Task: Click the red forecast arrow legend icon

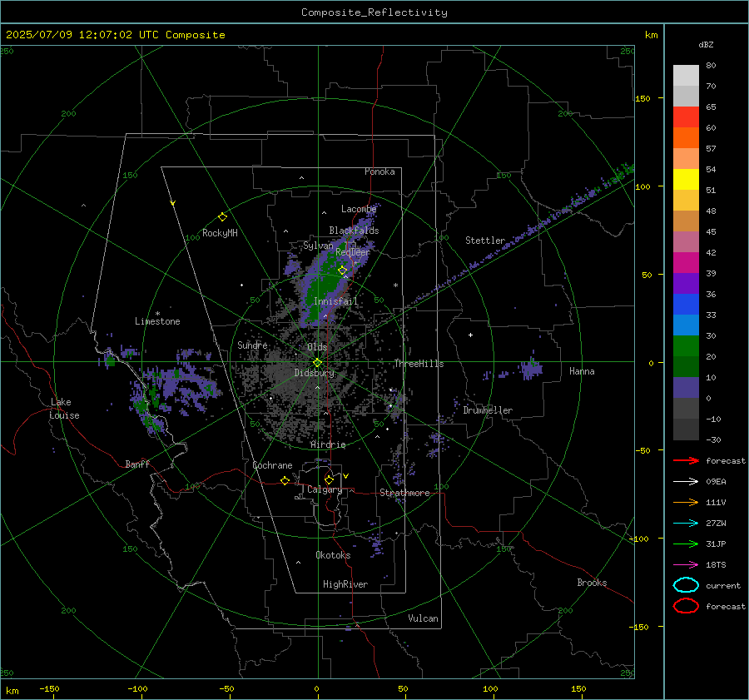Action: click(x=686, y=460)
